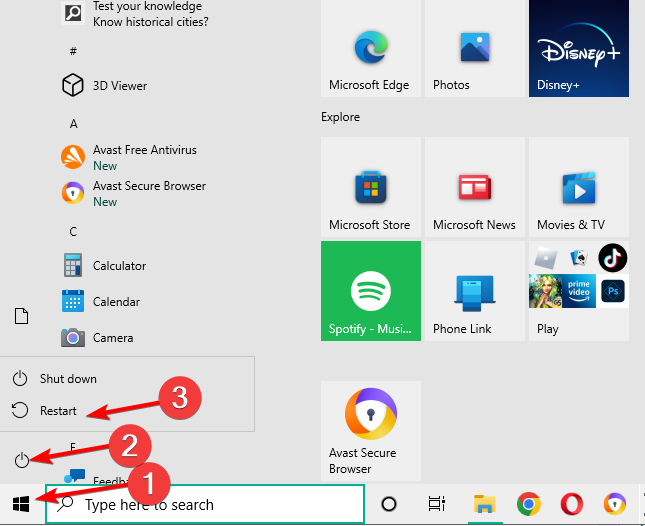Open the Microsoft News tile
Screen dimensions: 645x526
coord(475,187)
